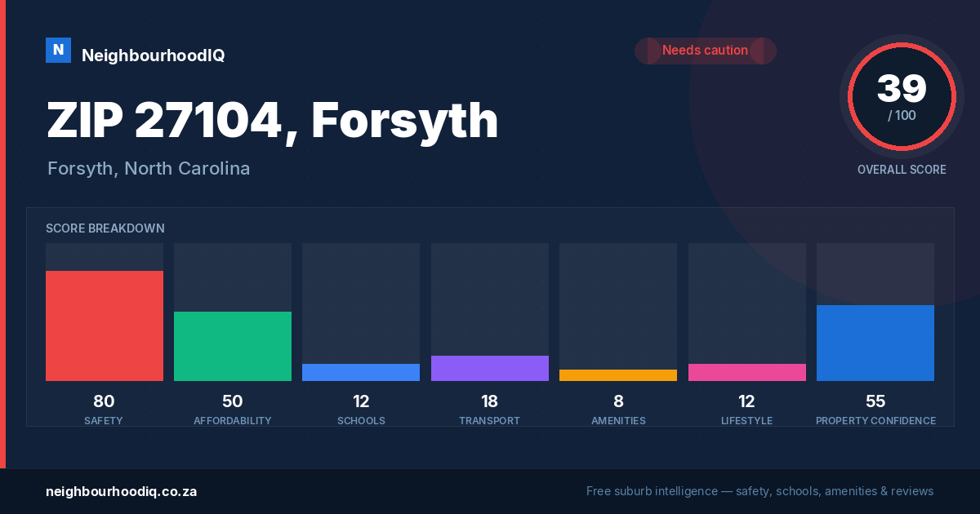Select the red Safety bar
980x514 pixels.
point(105,326)
